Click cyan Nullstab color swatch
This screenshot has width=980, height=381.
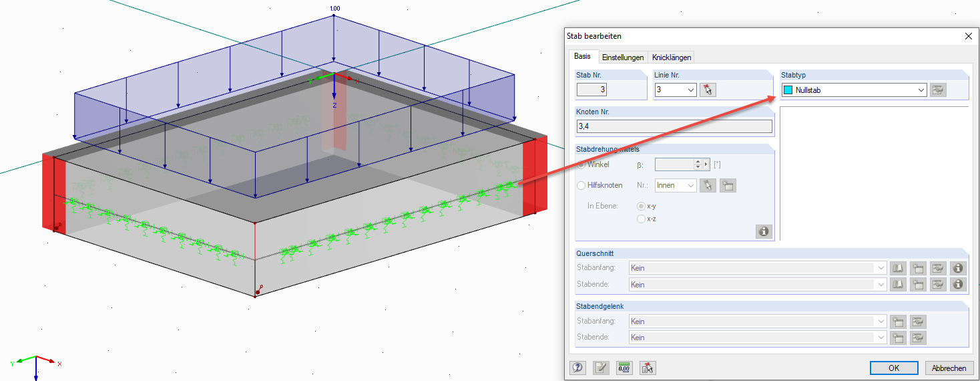(x=788, y=90)
